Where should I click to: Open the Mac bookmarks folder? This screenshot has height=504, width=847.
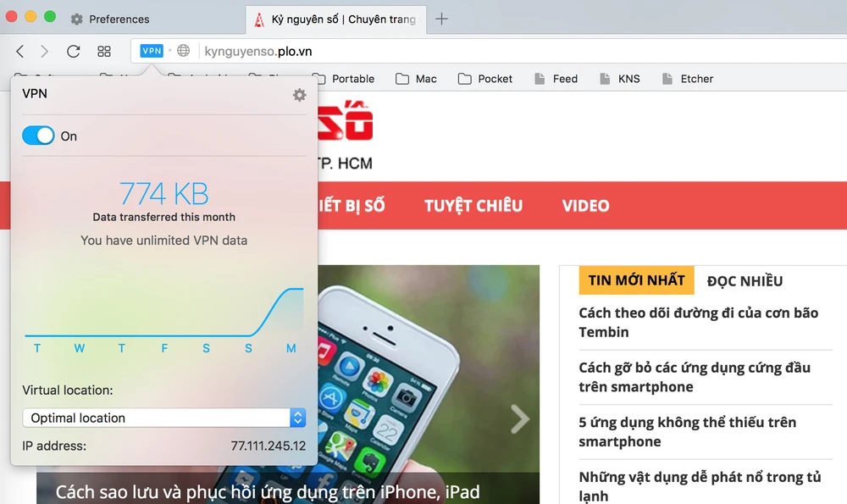416,79
